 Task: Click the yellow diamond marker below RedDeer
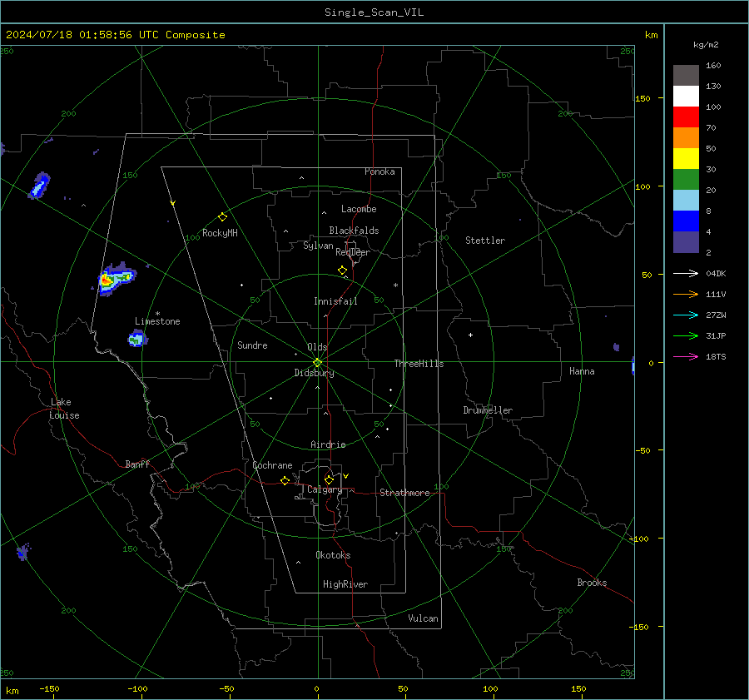(343, 271)
